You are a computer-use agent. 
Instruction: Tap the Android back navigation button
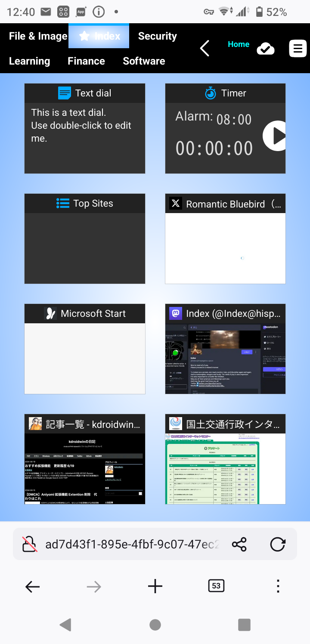click(65, 625)
